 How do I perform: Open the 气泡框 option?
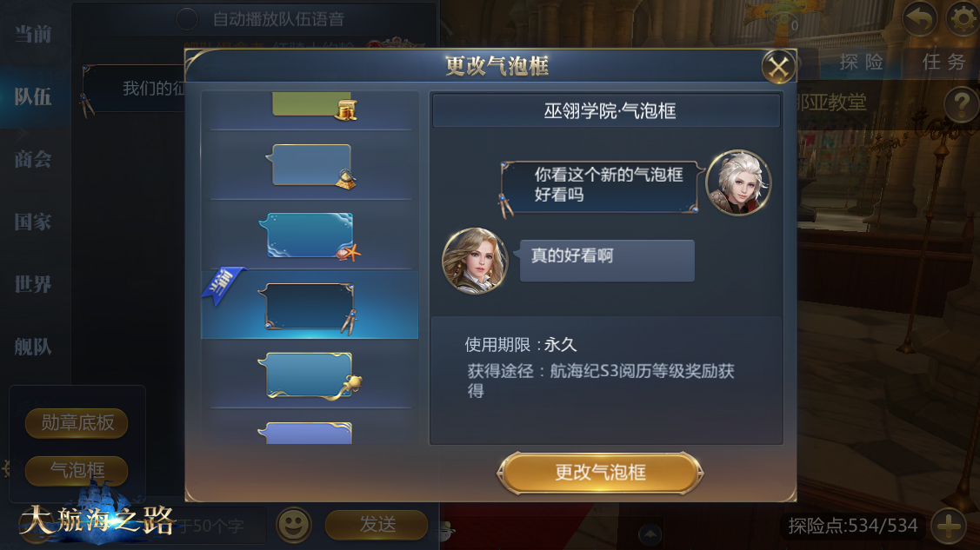coord(77,471)
